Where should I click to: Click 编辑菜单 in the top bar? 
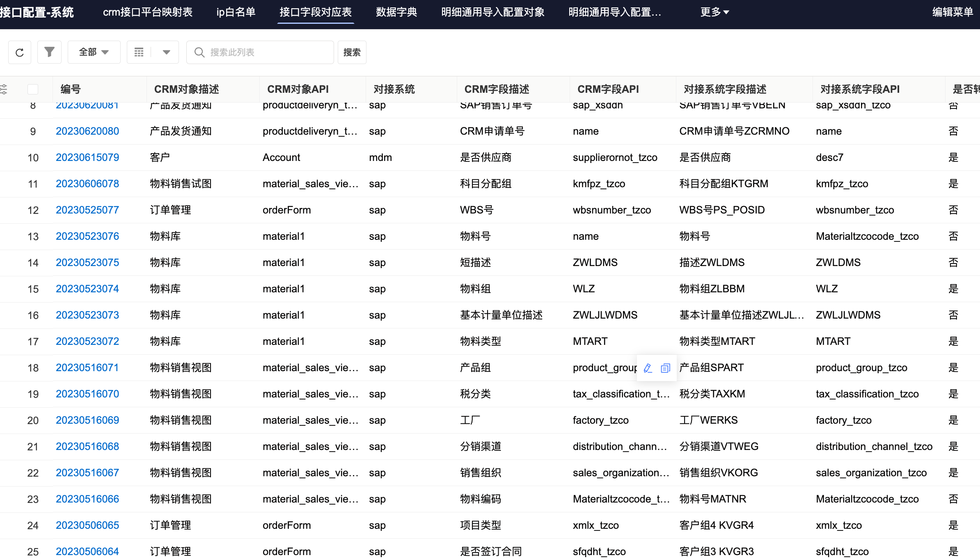click(953, 12)
